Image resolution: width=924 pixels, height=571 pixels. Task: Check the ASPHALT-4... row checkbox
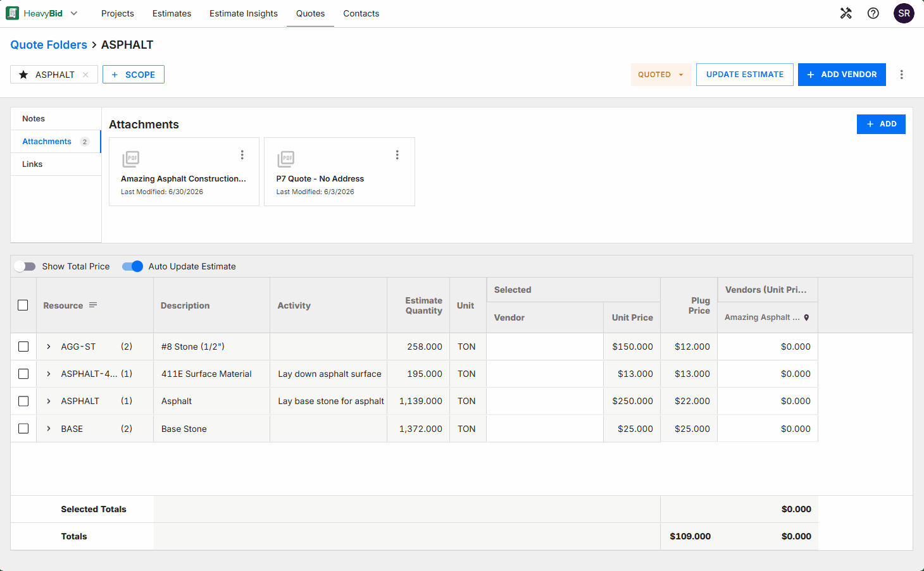[x=23, y=374]
